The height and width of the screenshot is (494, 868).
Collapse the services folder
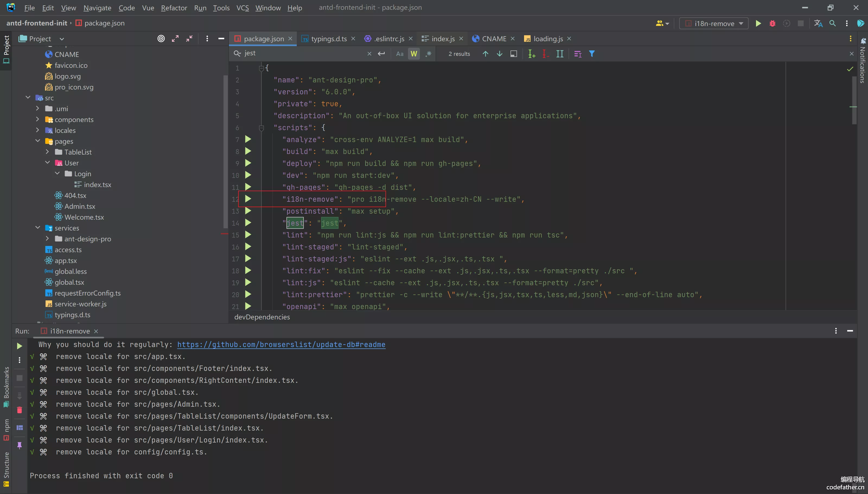(38, 228)
